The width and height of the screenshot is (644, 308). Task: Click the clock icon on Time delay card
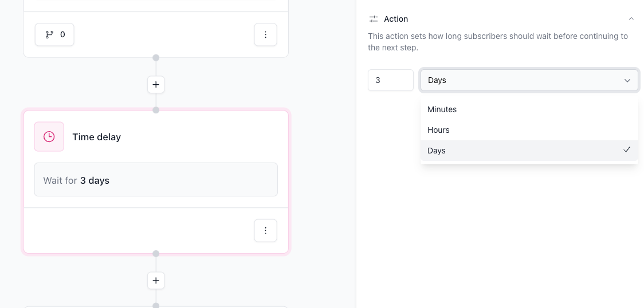coord(49,137)
